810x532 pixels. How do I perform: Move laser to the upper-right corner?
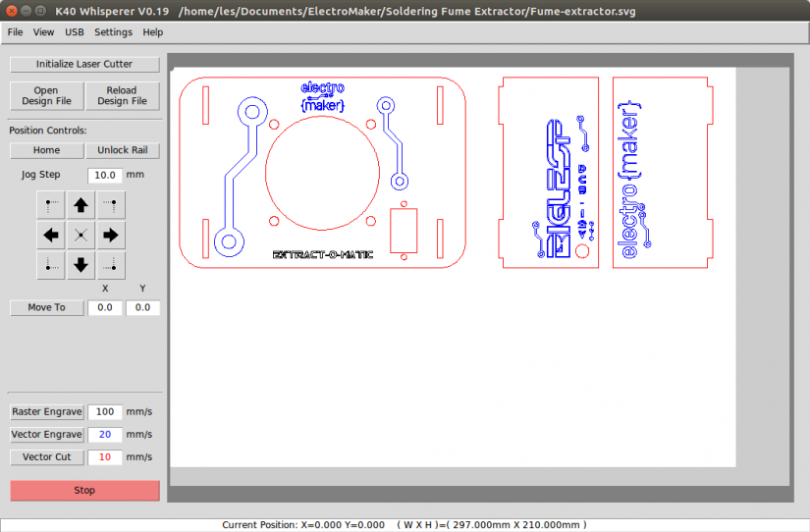[111, 206]
